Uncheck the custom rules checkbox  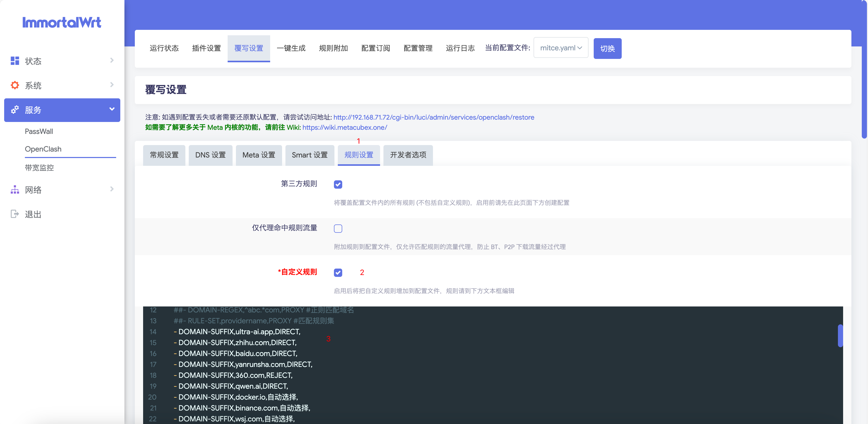click(x=338, y=272)
